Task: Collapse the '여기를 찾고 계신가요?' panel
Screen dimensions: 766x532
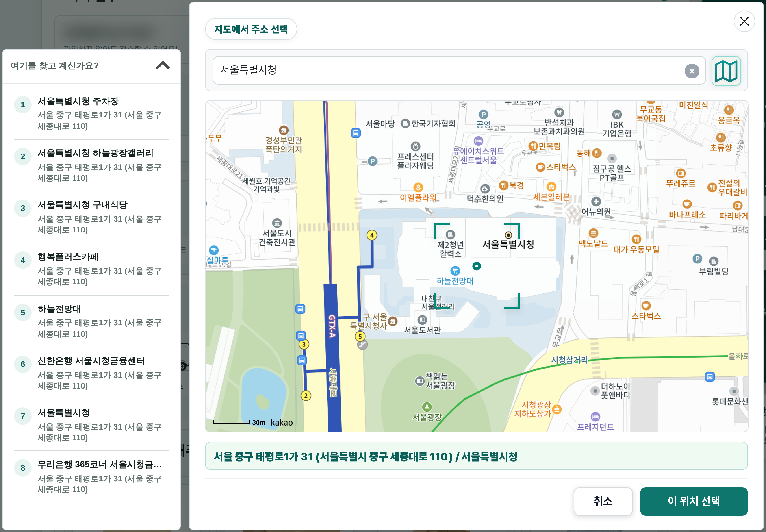Action: pyautogui.click(x=163, y=65)
